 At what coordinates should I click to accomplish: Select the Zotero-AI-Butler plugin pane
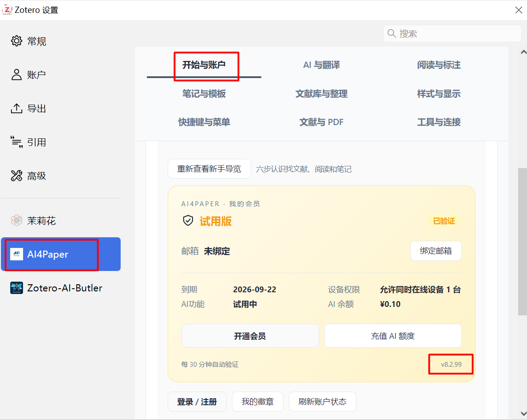[60, 288]
